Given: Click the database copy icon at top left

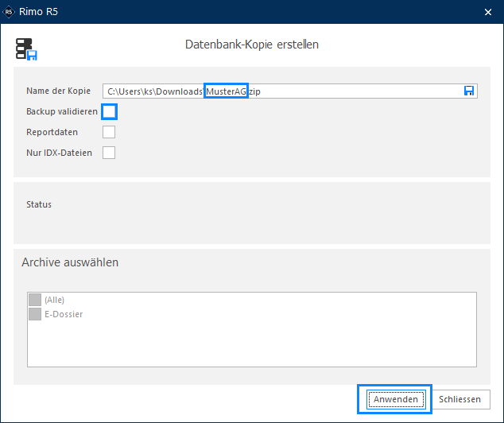Looking at the screenshot, I should point(26,49).
